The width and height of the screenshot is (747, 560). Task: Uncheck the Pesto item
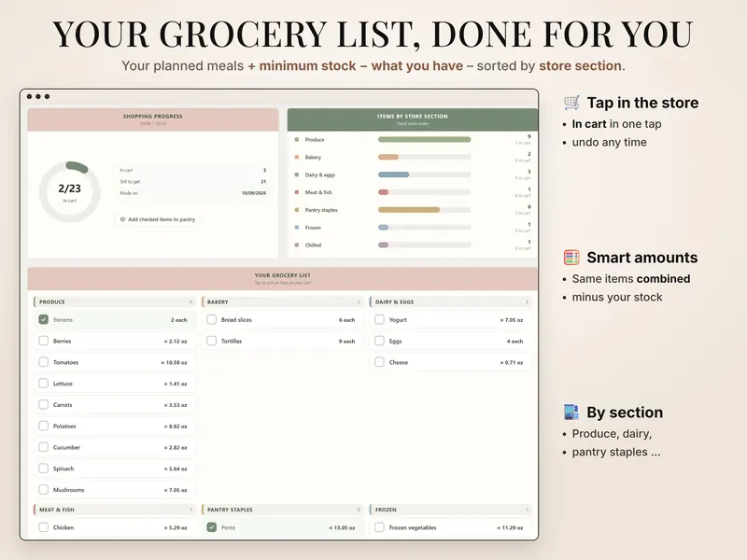point(212,527)
